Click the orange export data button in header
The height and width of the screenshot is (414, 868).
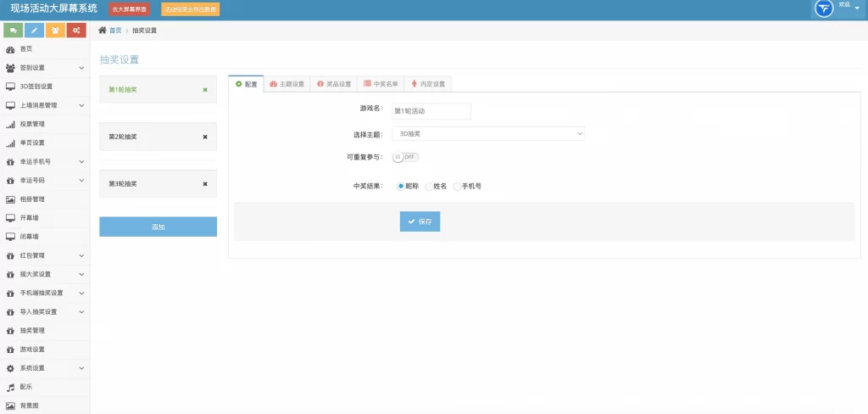tap(191, 9)
